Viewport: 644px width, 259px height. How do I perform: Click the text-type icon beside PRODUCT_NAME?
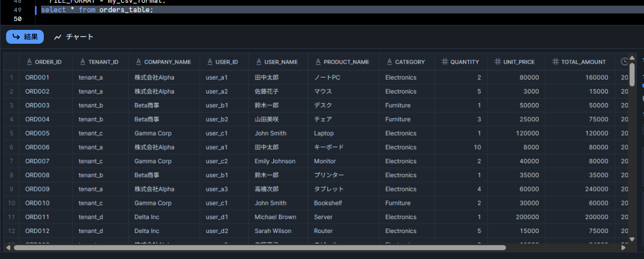[x=318, y=62]
